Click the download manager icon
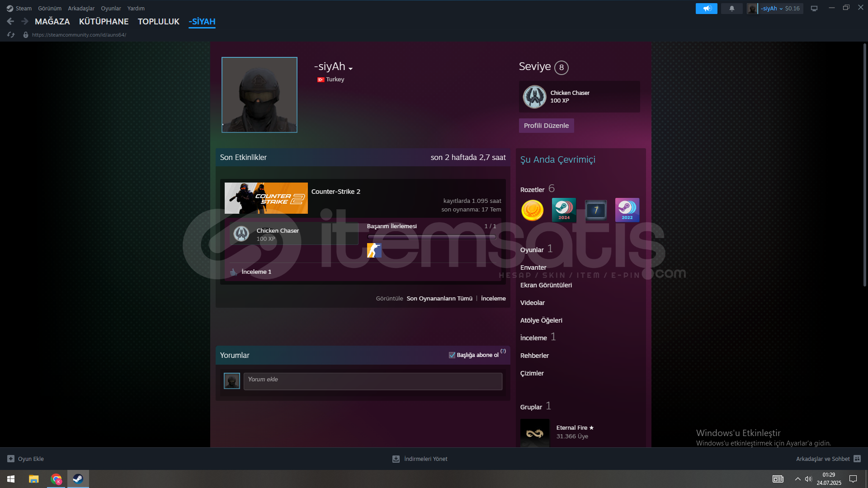The height and width of the screenshot is (488, 868). [x=396, y=459]
